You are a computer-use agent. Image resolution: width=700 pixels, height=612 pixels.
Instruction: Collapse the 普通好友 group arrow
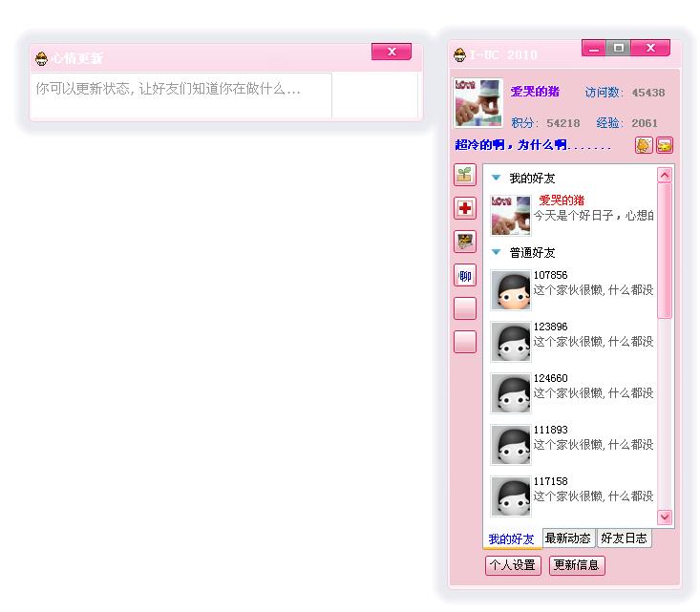point(496,252)
